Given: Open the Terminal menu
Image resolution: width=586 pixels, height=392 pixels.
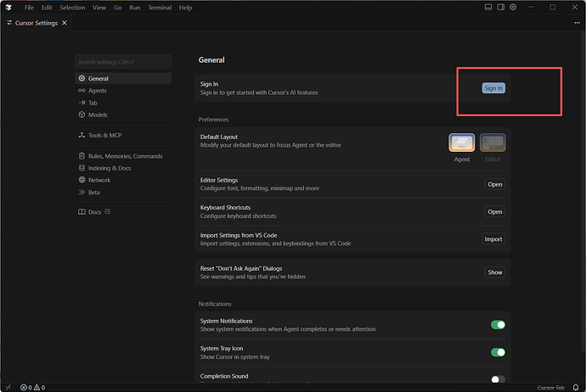Looking at the screenshot, I should click(x=160, y=8).
